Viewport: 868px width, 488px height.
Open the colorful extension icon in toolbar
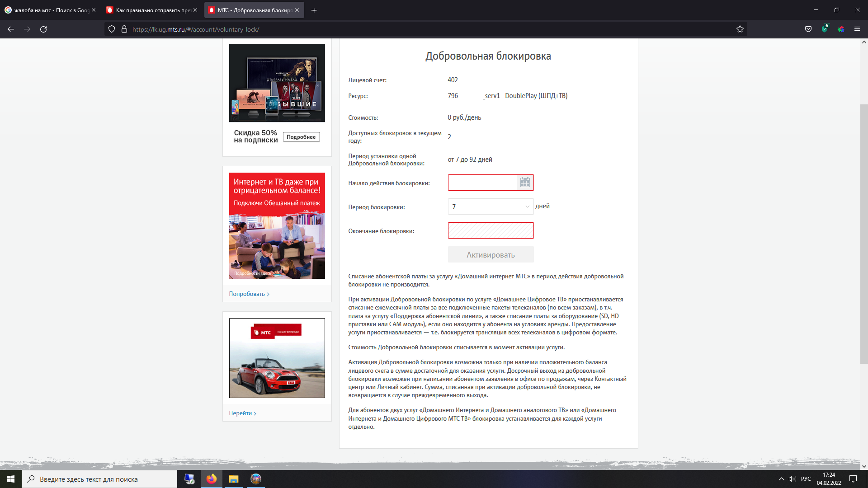click(841, 29)
